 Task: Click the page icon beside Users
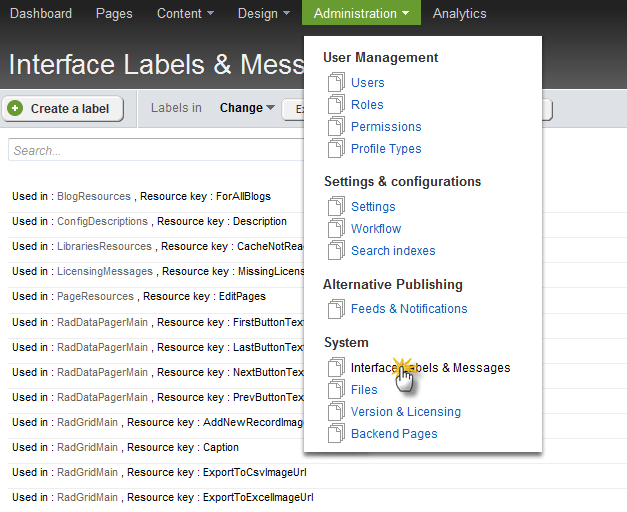[336, 82]
